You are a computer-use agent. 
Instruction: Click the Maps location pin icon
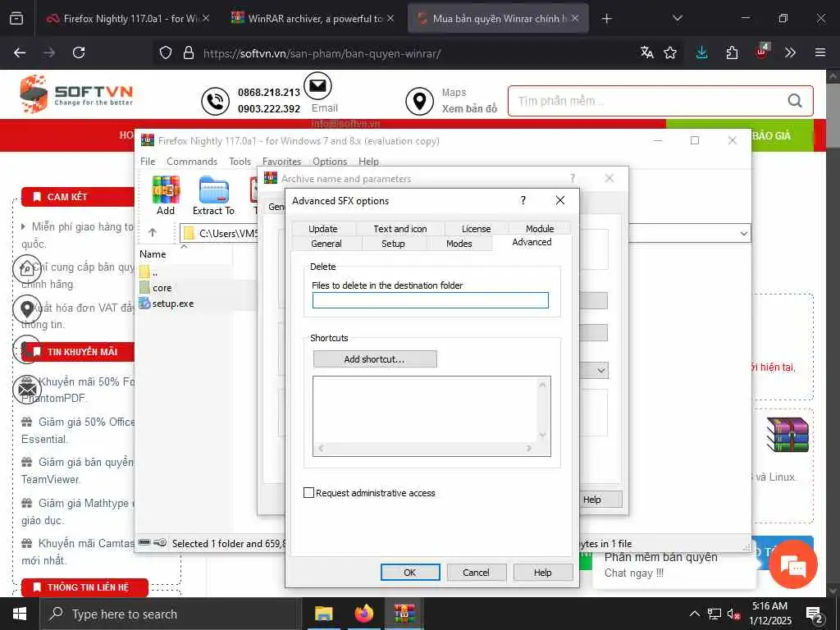click(x=419, y=101)
